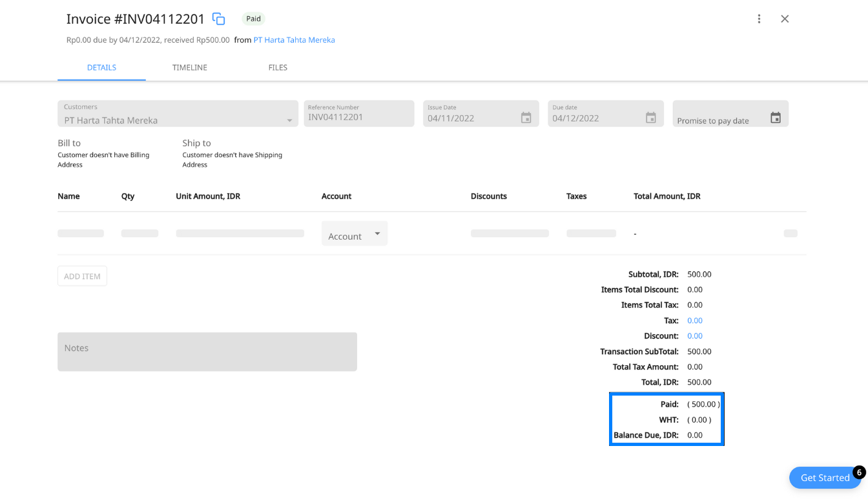The width and height of the screenshot is (868, 499).
Task: Click the Invoice #INV04112201 title
Action: 136,19
